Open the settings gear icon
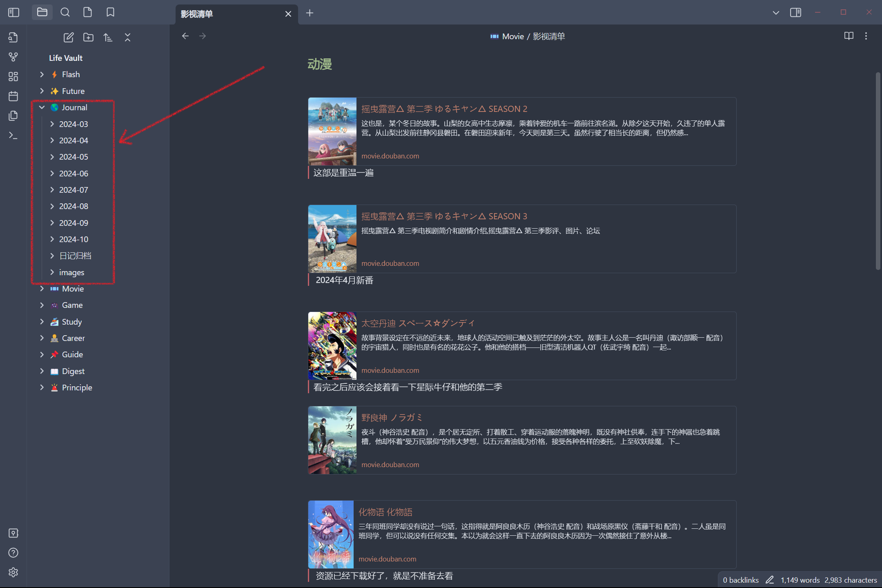882x588 pixels. 13,572
